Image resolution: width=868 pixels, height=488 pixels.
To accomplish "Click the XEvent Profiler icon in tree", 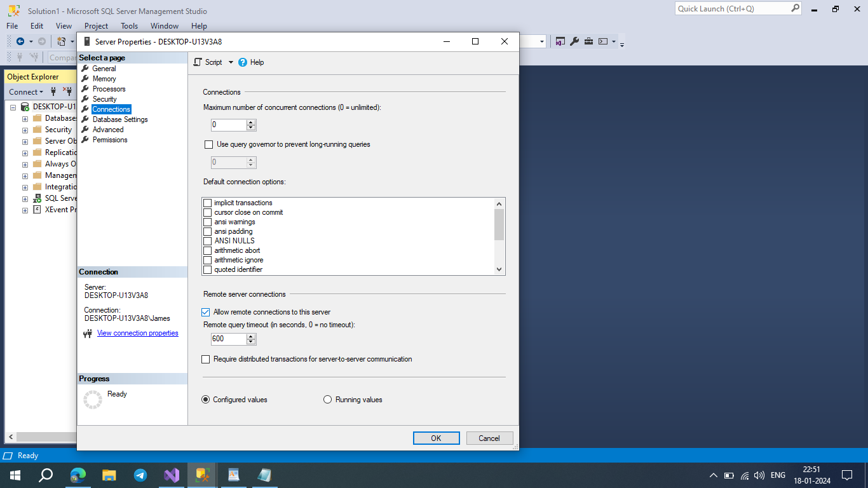I will [x=37, y=210].
